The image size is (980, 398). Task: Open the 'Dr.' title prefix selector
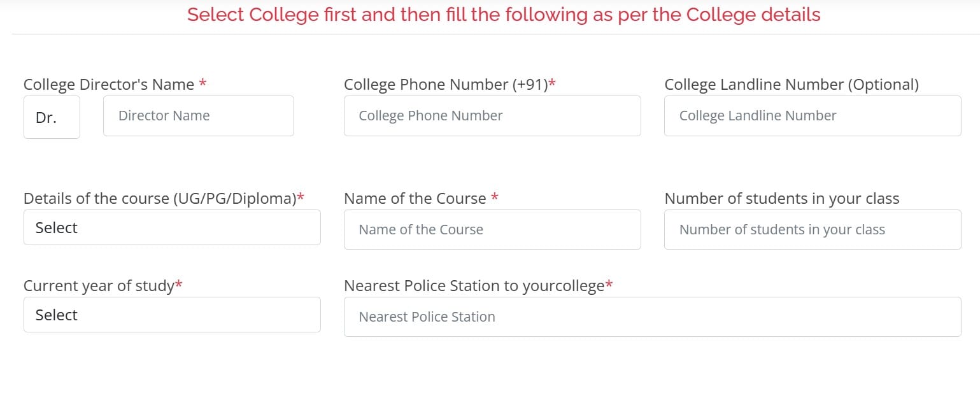pos(51,117)
